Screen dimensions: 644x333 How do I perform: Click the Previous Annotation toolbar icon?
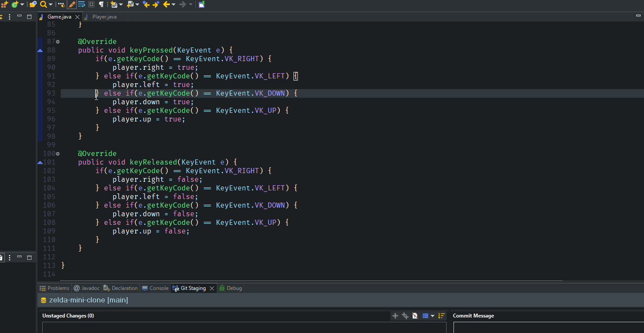point(130,4)
